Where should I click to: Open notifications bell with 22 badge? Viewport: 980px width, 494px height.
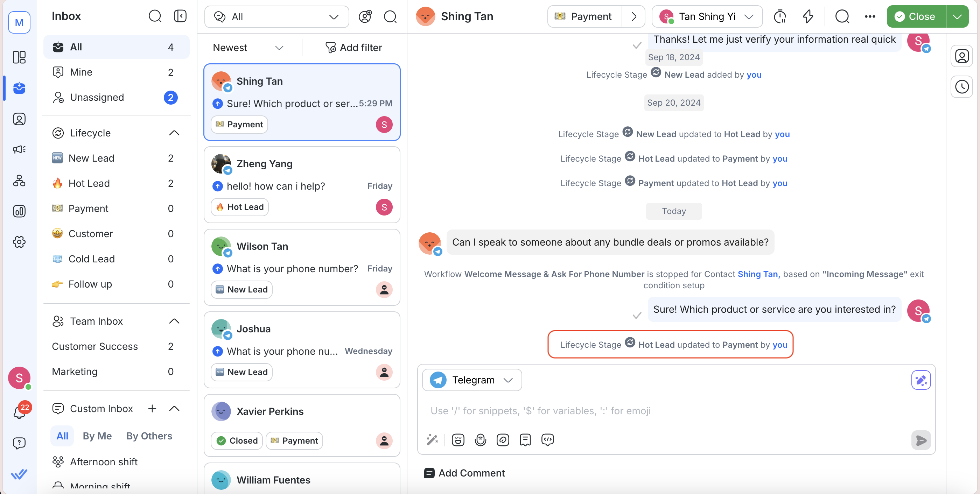coord(19,412)
